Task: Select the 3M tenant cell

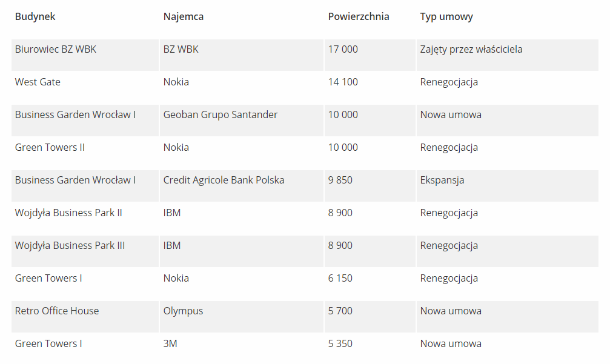Action: pyautogui.click(x=170, y=344)
